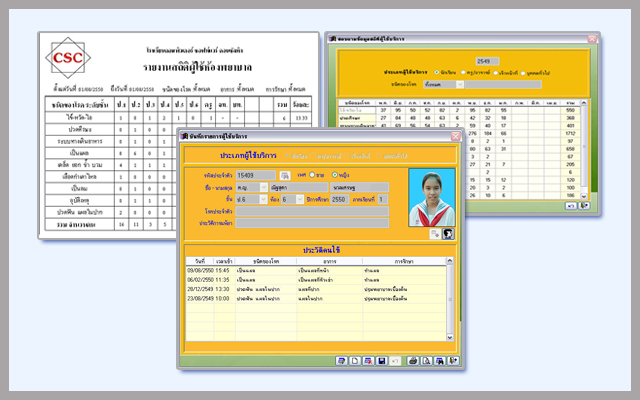
Task: Click total cell 1712 in statistics table
Action: [570, 133]
